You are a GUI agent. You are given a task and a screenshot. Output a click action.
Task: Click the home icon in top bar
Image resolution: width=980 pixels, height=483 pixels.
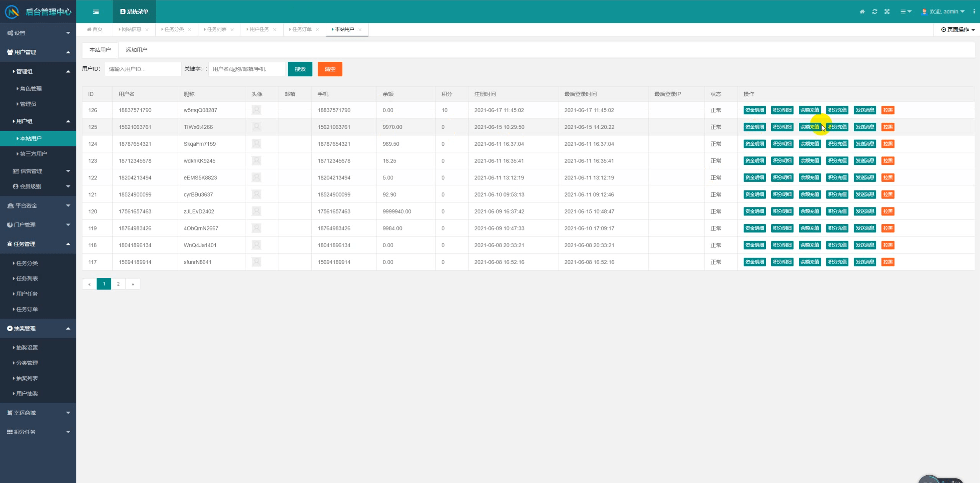click(x=862, y=11)
